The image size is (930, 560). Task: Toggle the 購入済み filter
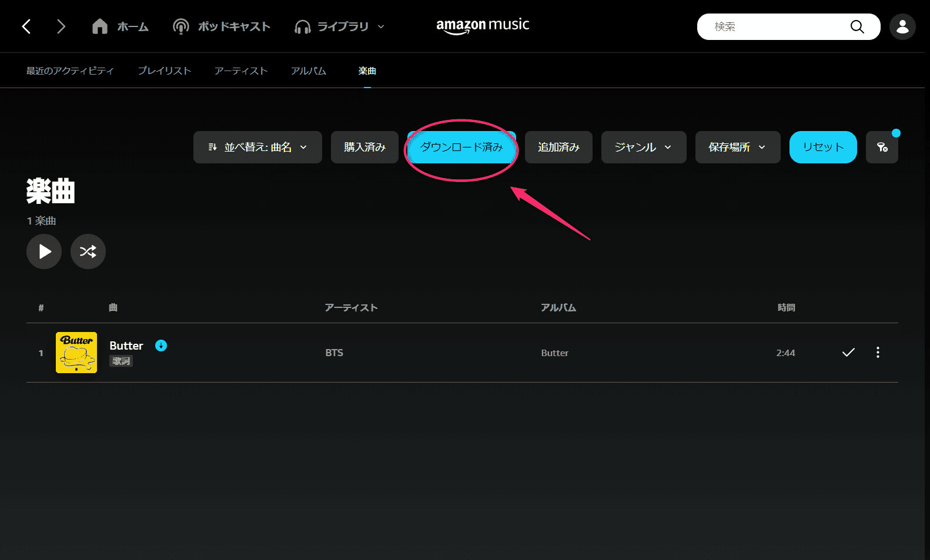click(364, 147)
